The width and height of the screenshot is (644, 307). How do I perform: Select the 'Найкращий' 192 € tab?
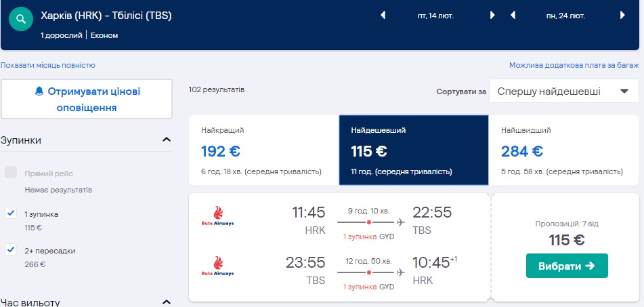[263, 150]
